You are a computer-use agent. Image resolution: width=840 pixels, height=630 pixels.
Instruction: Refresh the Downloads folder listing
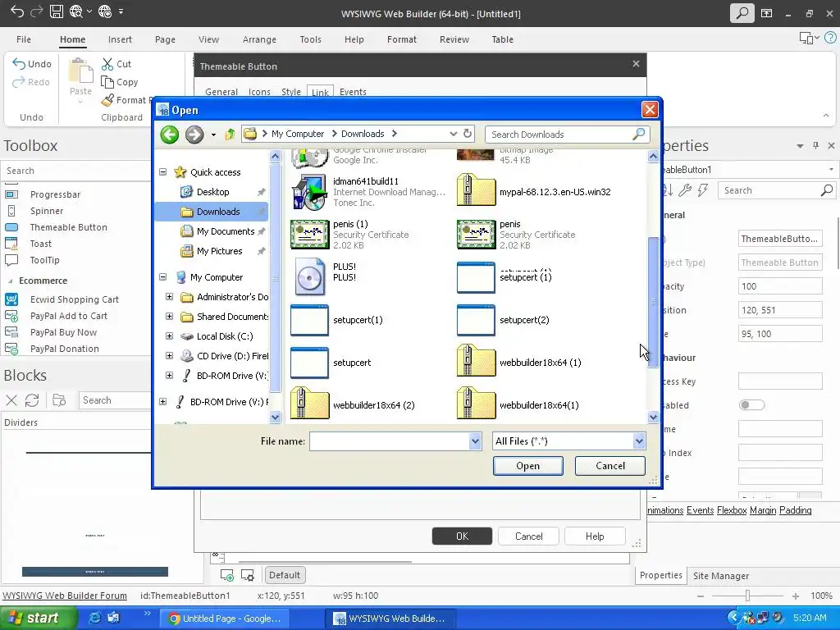click(x=467, y=134)
